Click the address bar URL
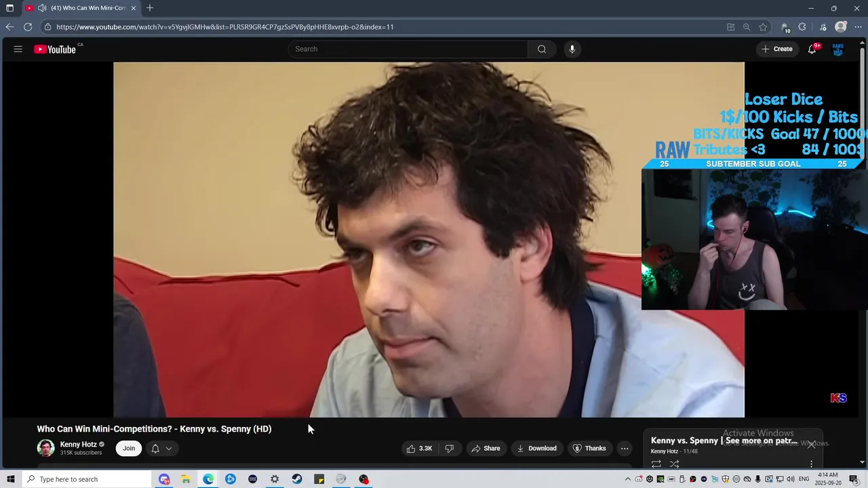 click(x=224, y=27)
